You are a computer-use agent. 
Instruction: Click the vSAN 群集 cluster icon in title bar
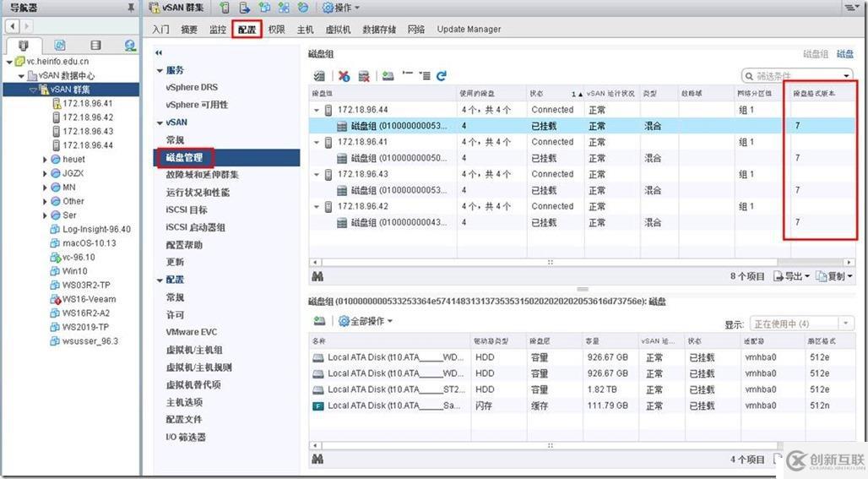tap(155, 8)
